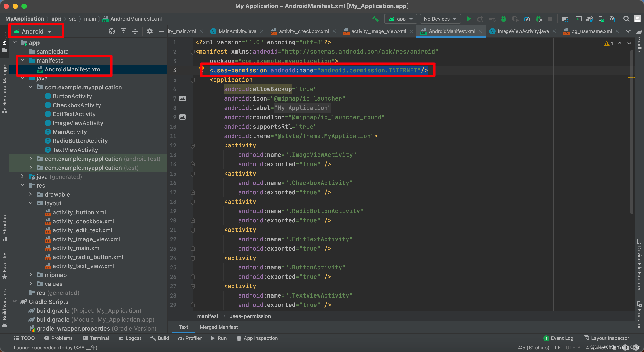Click the Sync project with Gradle icon
This screenshot has height=352, width=644.
coord(589,19)
